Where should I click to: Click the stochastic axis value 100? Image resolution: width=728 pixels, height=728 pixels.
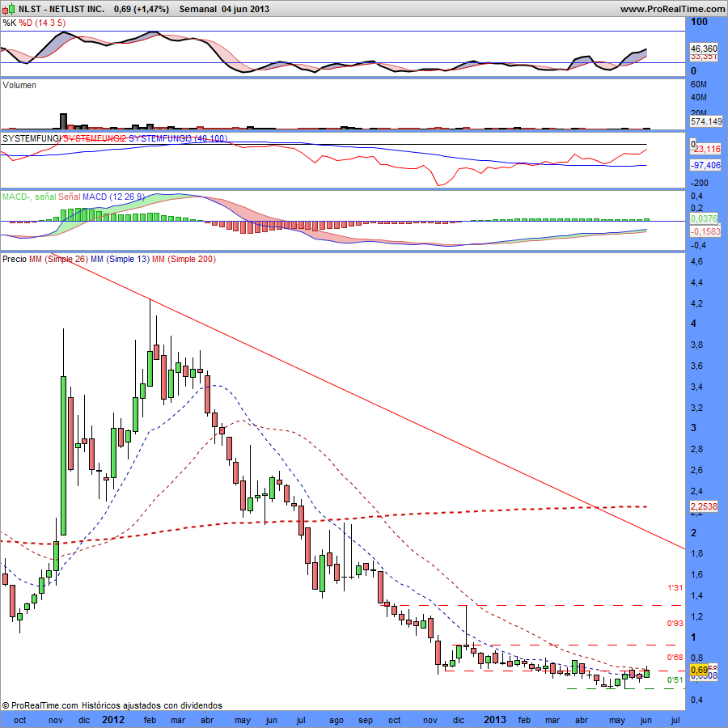point(699,21)
